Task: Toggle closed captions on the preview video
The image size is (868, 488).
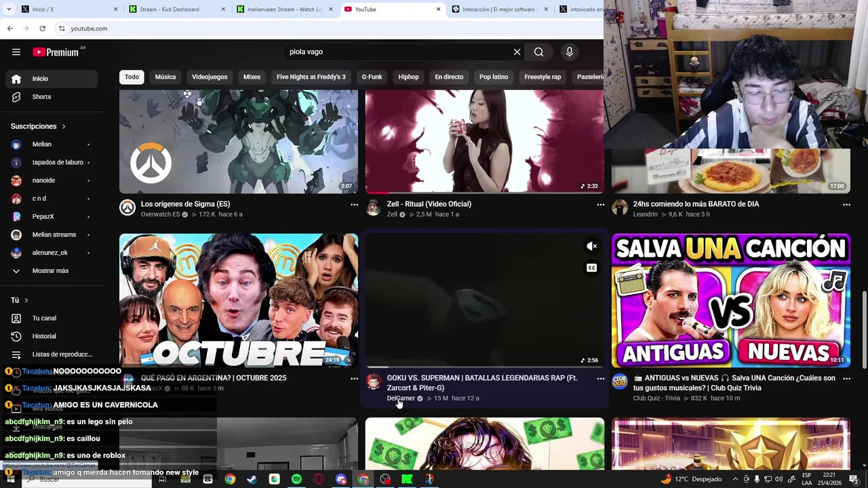Action: point(591,268)
